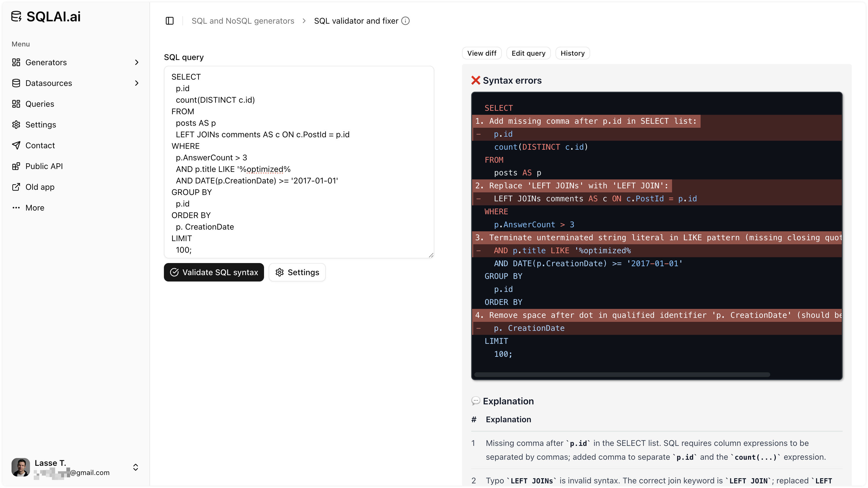Select the Generators icon in sidebar
This screenshot has width=868, height=488.
(16, 62)
